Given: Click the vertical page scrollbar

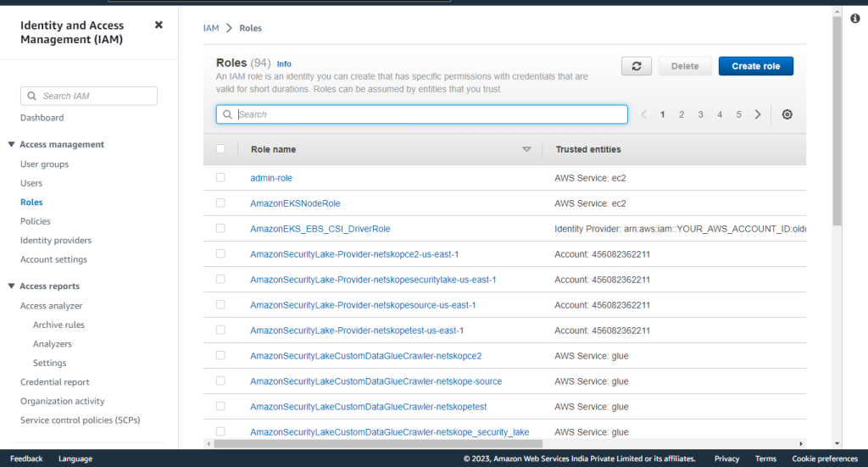Looking at the screenshot, I should 837,122.
